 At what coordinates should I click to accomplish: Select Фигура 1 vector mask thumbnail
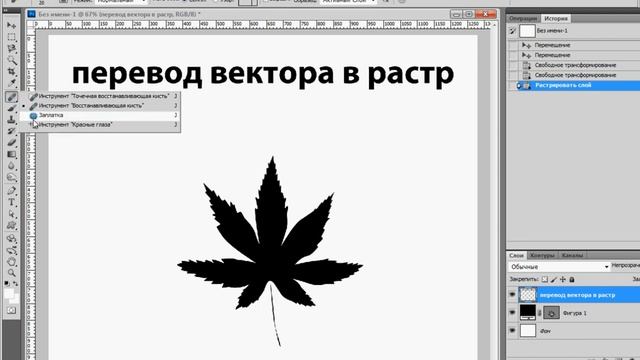point(551,313)
